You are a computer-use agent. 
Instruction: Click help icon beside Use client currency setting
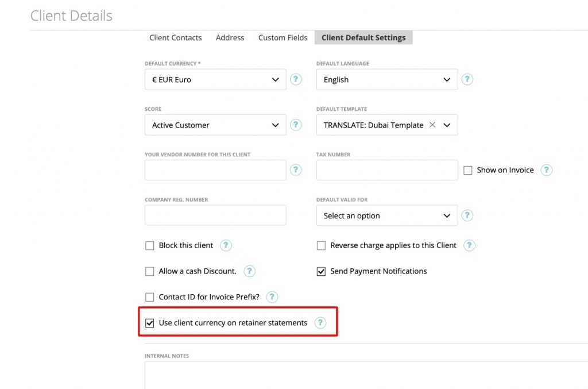pyautogui.click(x=320, y=323)
